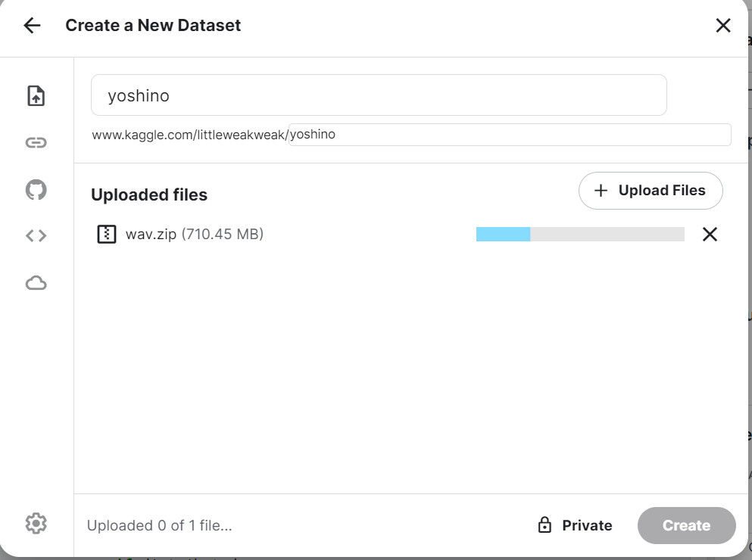Click the plus icon in Upload Files
Screen dimensions: 752x560
pos(601,191)
